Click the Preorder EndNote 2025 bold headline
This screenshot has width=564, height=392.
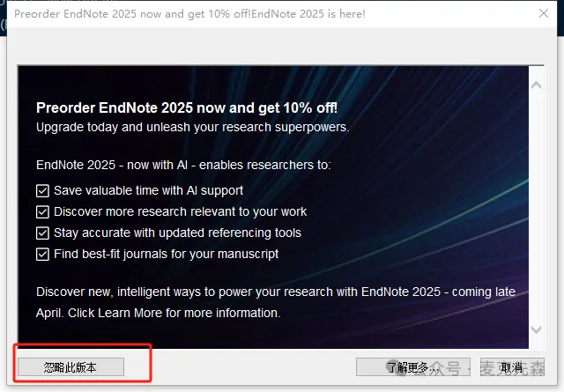(x=187, y=107)
